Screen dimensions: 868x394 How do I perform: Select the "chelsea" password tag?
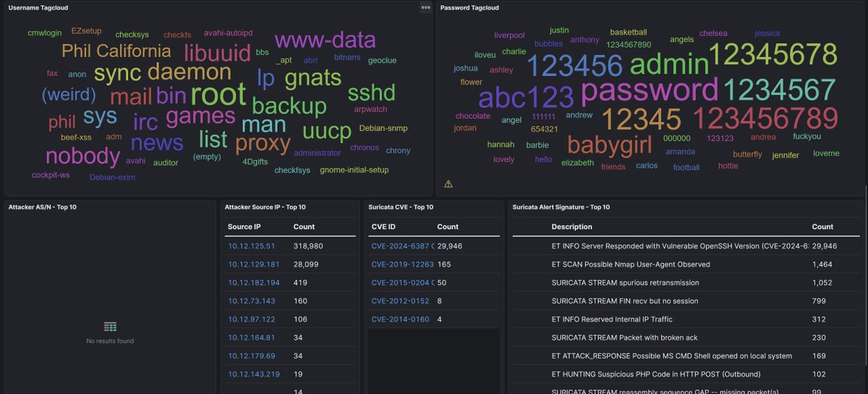click(x=713, y=33)
